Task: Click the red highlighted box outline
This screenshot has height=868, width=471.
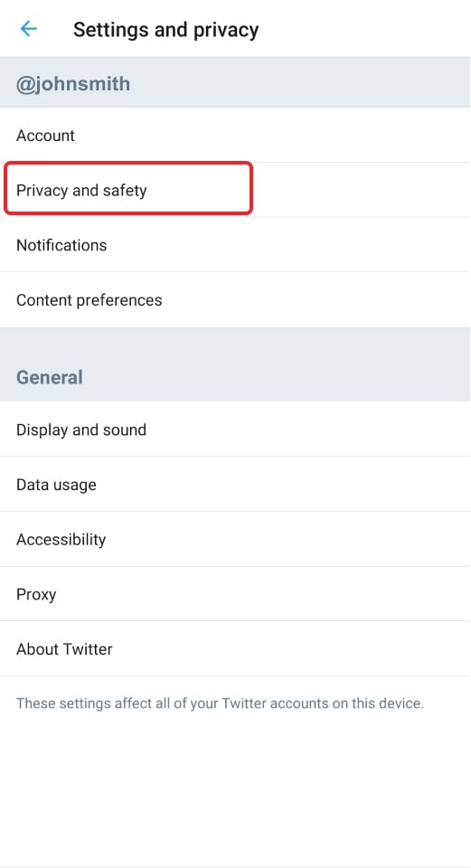Action: (x=128, y=188)
